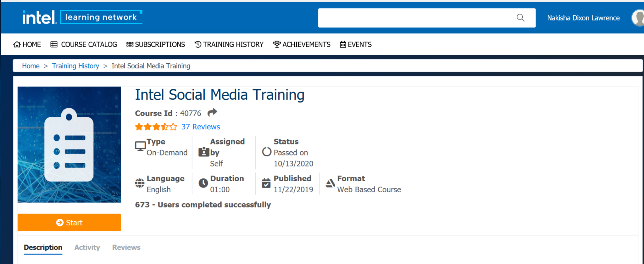Click the share arrow next to Course Id

click(x=212, y=112)
